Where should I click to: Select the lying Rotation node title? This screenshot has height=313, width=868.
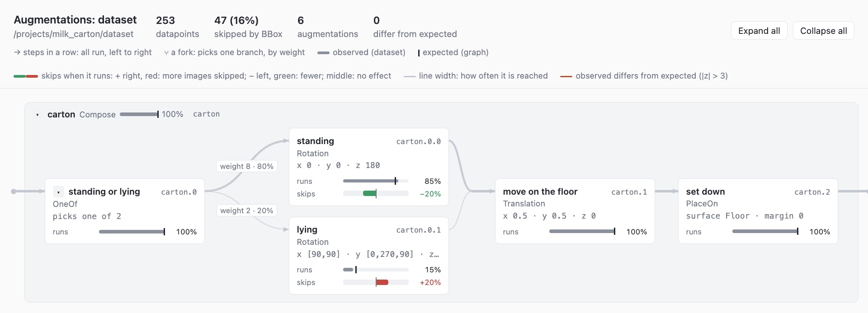point(307,229)
